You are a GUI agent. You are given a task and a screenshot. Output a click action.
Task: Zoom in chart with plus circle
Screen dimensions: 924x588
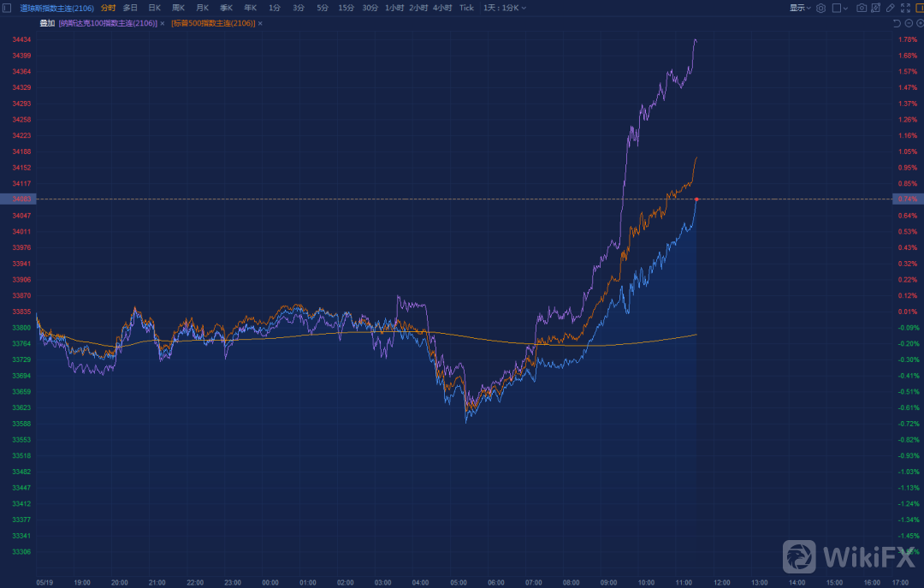tap(919, 23)
